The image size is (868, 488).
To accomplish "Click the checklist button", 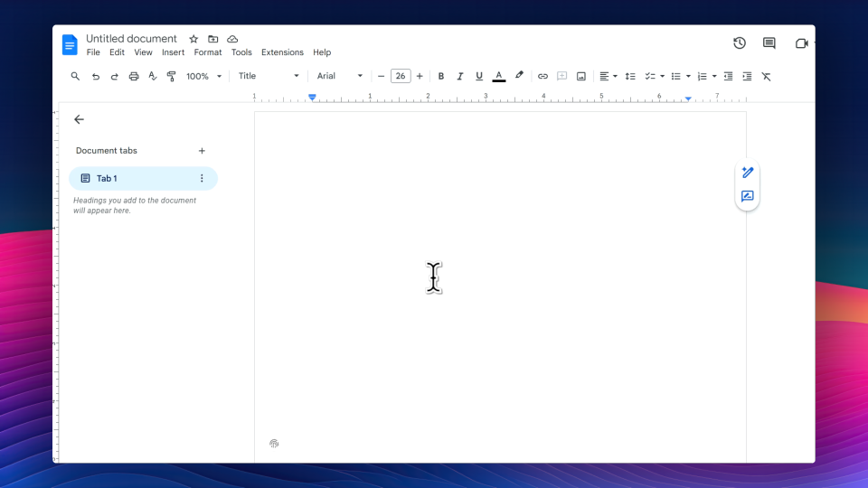I will tap(650, 76).
